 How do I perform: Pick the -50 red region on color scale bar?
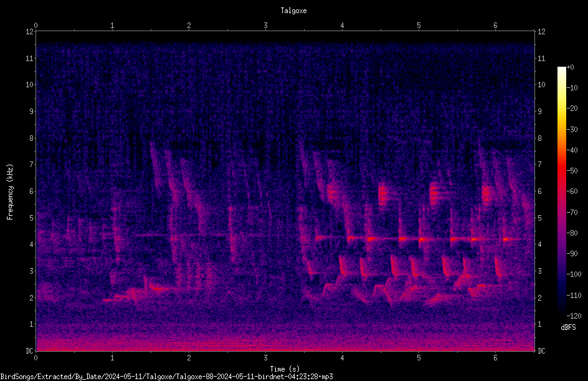point(561,170)
